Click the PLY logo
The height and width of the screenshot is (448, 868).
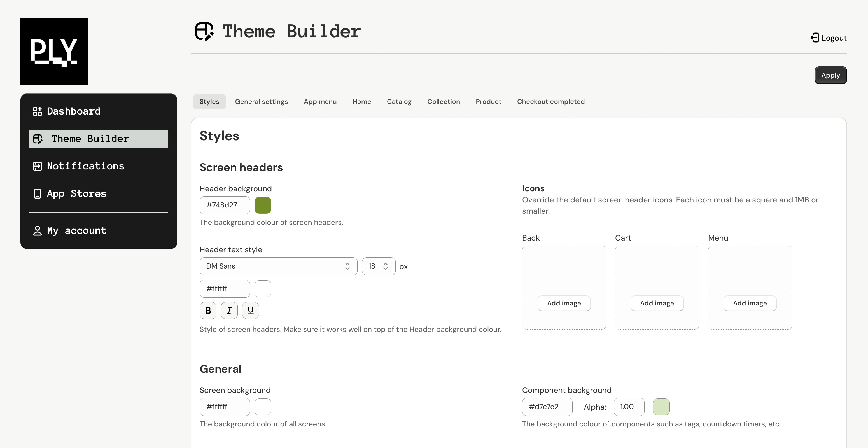click(54, 51)
